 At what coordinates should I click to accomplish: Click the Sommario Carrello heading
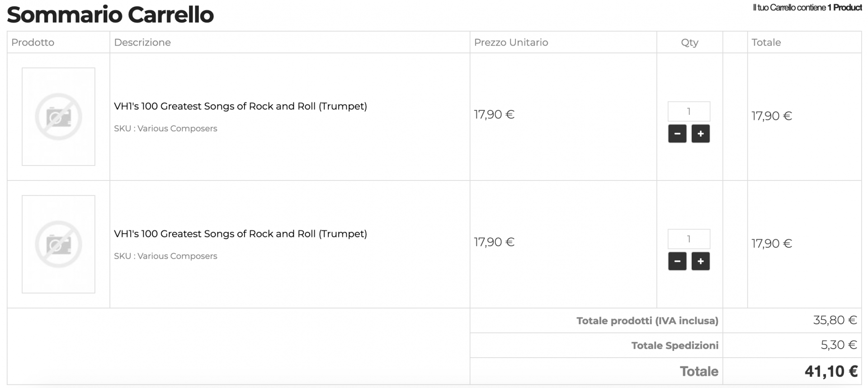(110, 14)
